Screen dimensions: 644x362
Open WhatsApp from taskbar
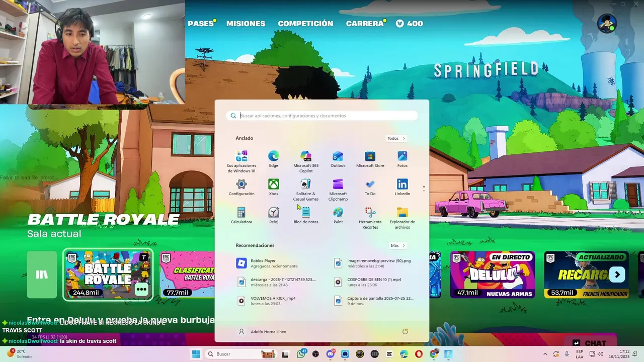click(301, 354)
